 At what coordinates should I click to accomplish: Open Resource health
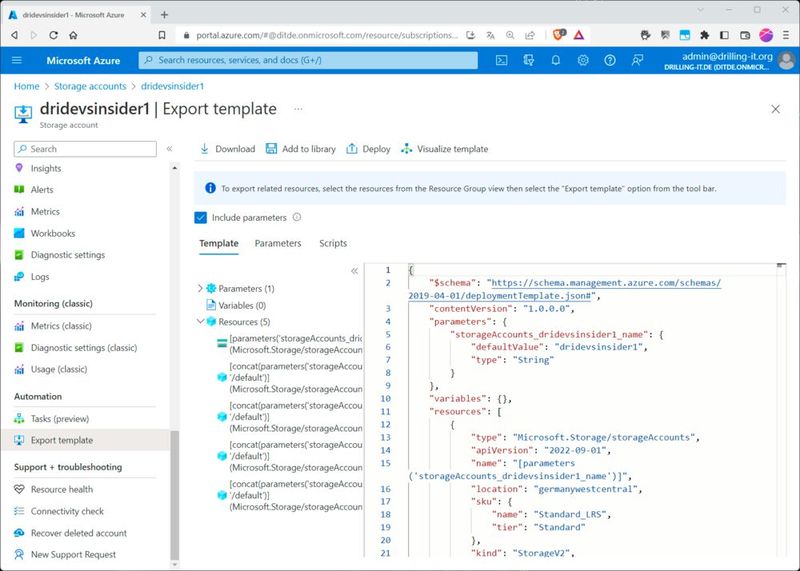click(x=62, y=489)
